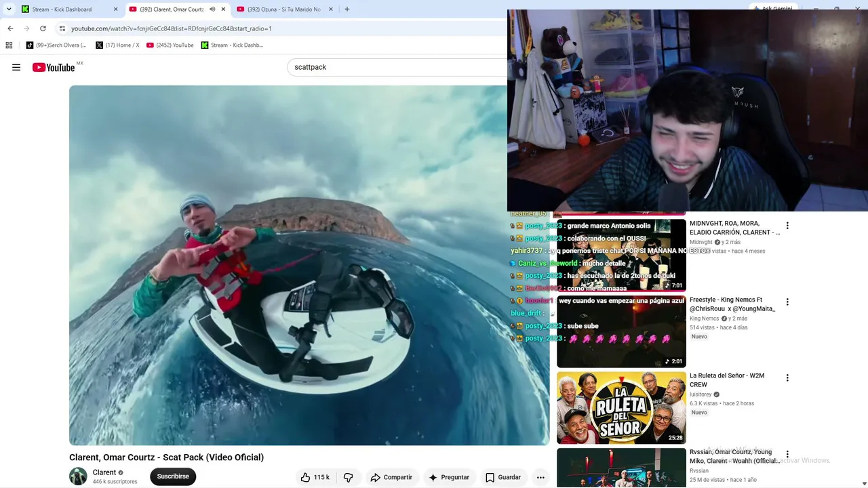Open the Serch Olvera TikTok bookmark

click(56, 45)
